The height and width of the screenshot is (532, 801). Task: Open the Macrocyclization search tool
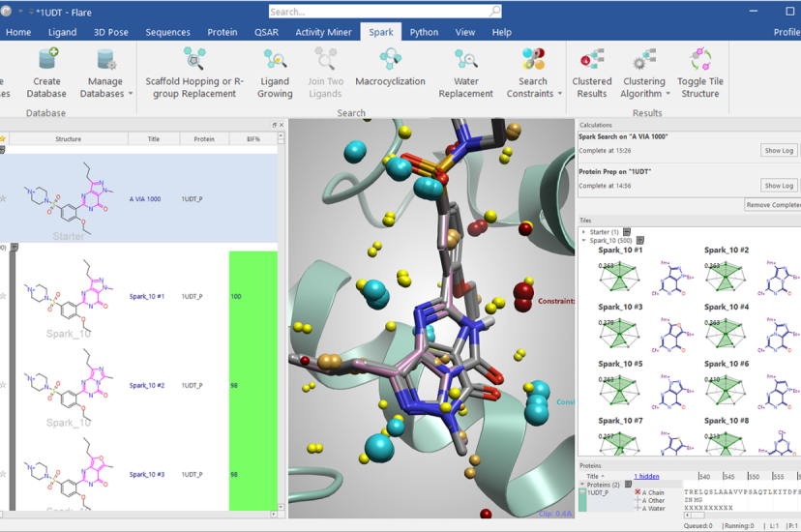pyautogui.click(x=390, y=67)
